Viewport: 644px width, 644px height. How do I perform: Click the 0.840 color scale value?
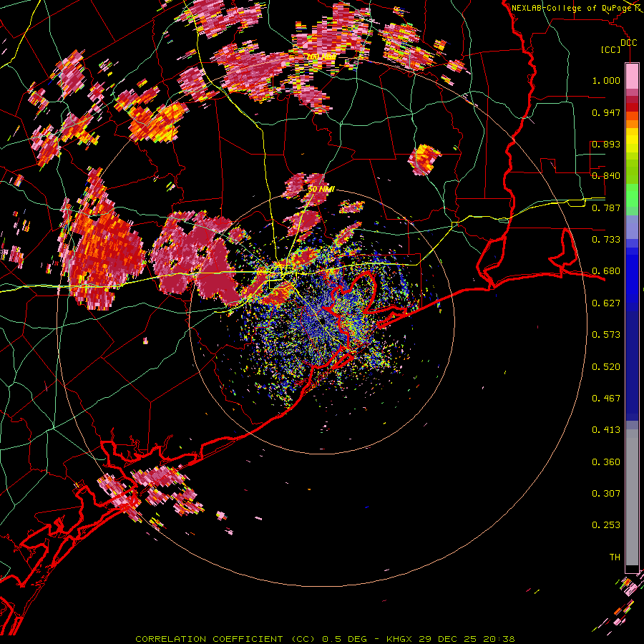606,176
